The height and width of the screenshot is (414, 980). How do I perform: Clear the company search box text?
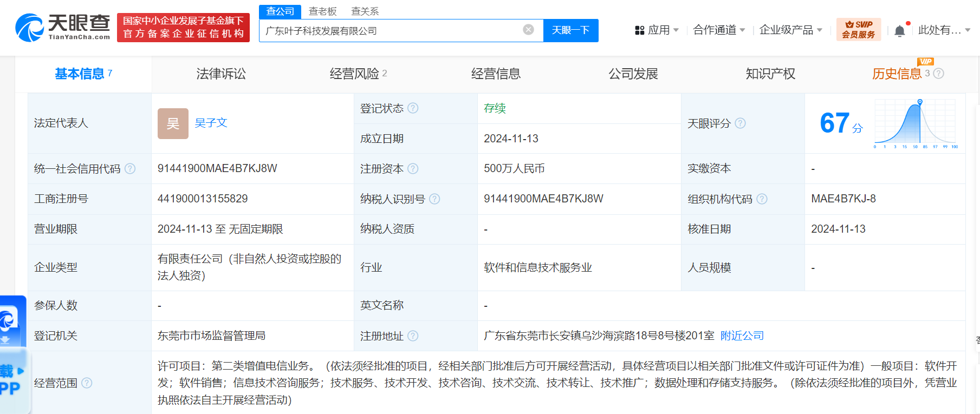coord(528,30)
